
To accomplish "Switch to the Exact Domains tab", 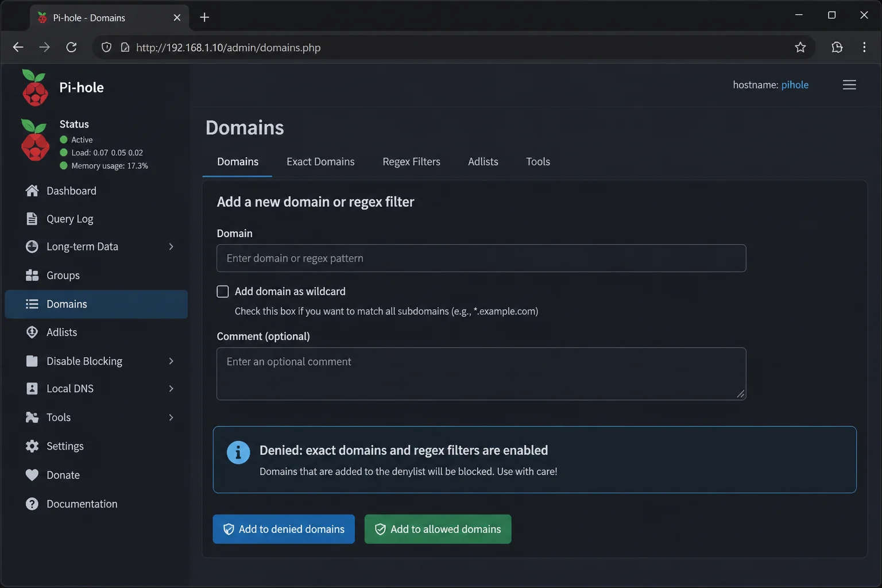I will pyautogui.click(x=320, y=162).
